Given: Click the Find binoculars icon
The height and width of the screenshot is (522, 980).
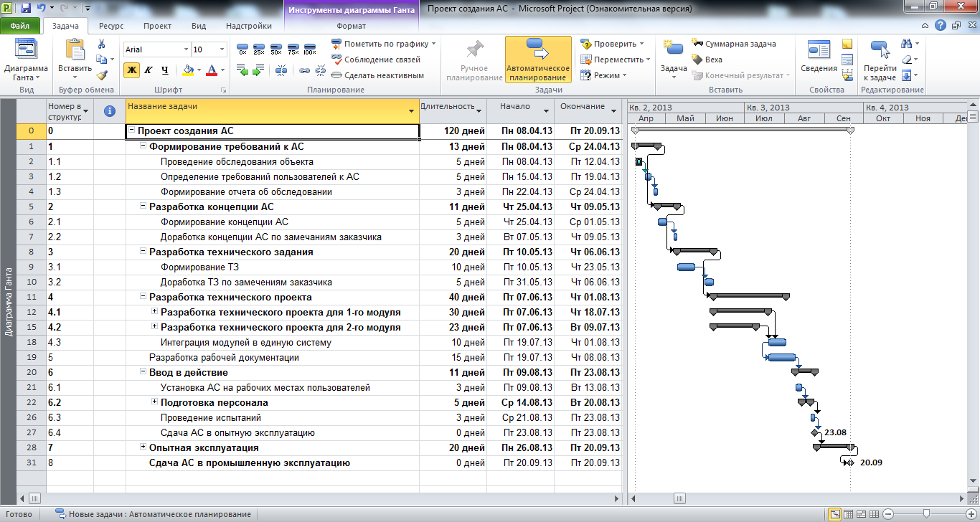Looking at the screenshot, I should click(x=905, y=44).
